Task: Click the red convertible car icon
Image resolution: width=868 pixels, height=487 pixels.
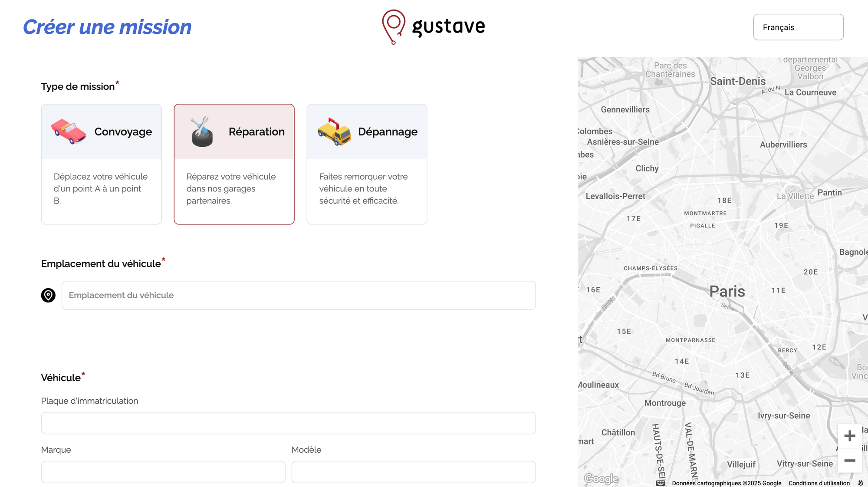Action: [x=69, y=131]
